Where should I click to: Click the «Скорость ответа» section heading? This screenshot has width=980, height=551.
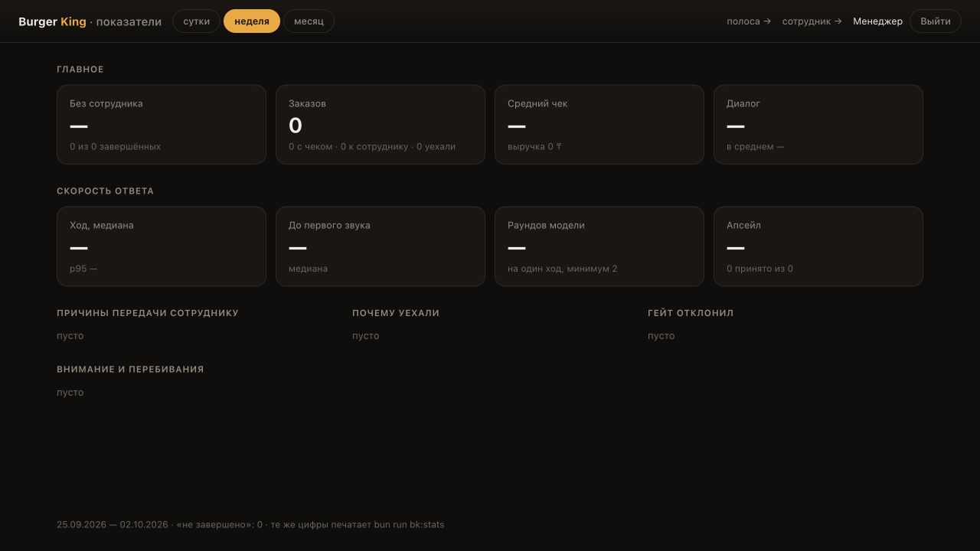point(105,191)
